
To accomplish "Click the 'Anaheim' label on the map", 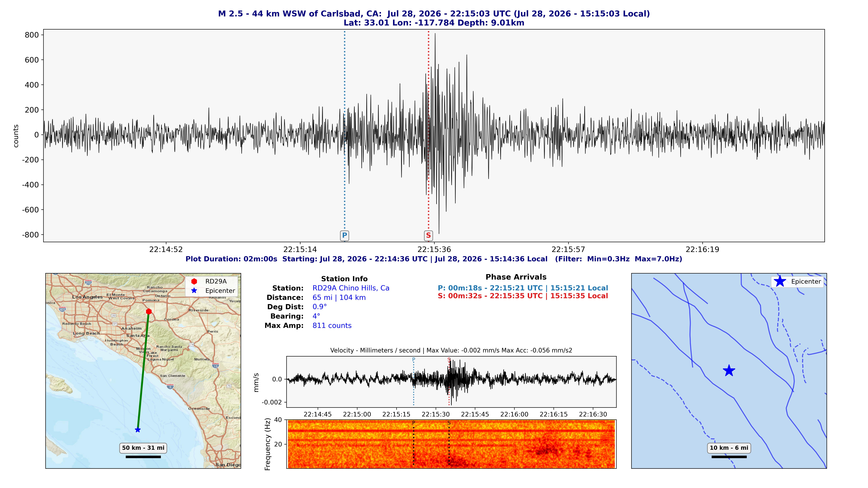I will 131,328.
